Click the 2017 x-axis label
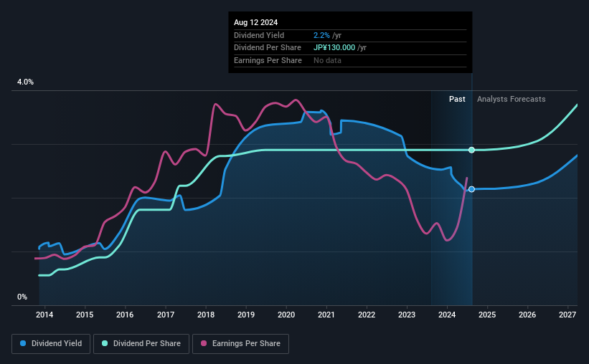The width and height of the screenshot is (589, 364). (x=165, y=315)
